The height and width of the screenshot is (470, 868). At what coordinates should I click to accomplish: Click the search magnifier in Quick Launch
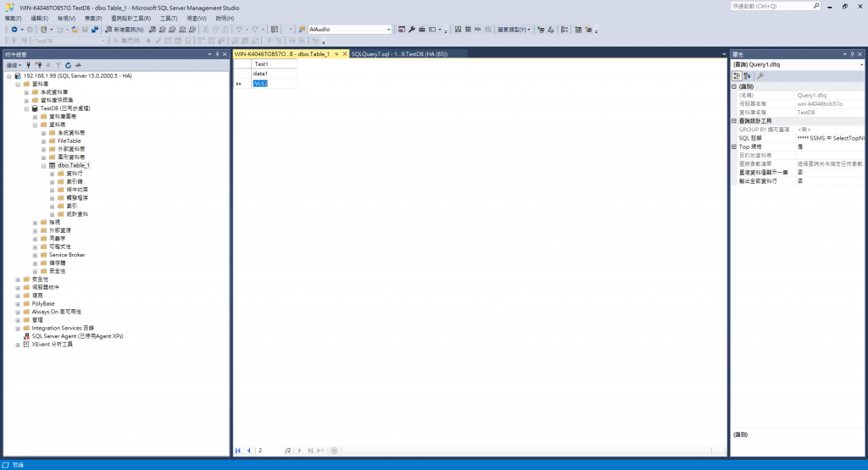(x=816, y=6)
